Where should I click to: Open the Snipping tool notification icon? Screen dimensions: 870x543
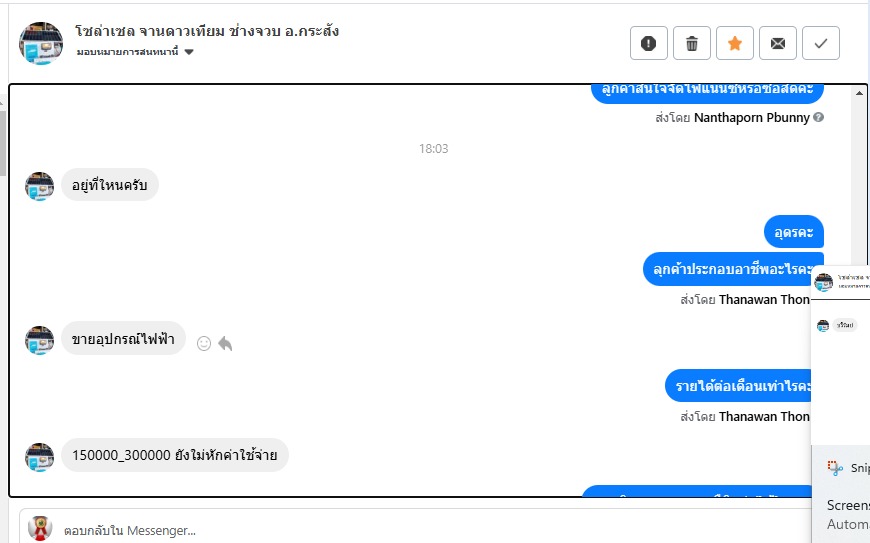(x=835, y=468)
